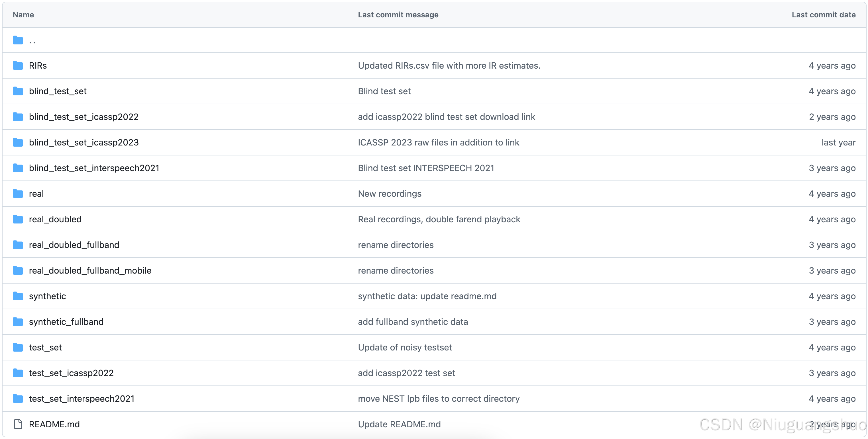Click the RIRs folder icon
This screenshot has height=439, width=868.
[x=18, y=66]
